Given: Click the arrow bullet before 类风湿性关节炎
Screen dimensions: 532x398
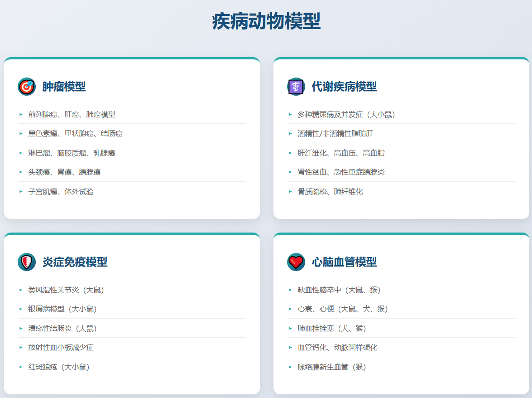Looking at the screenshot, I should click(x=21, y=290).
